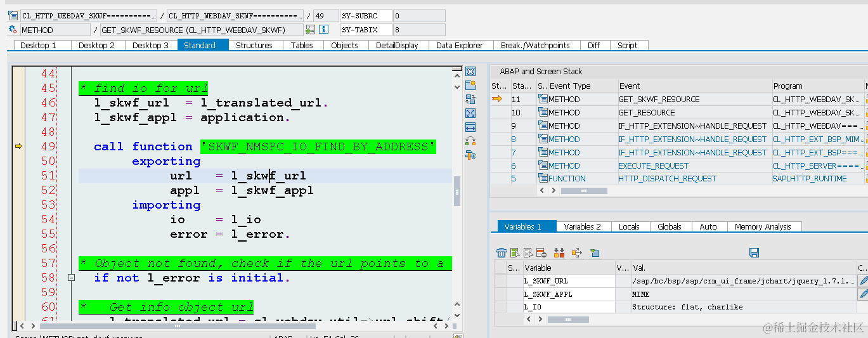This screenshot has width=868, height=338.
Task: Click the Program column header in stack
Action: [x=818, y=86]
